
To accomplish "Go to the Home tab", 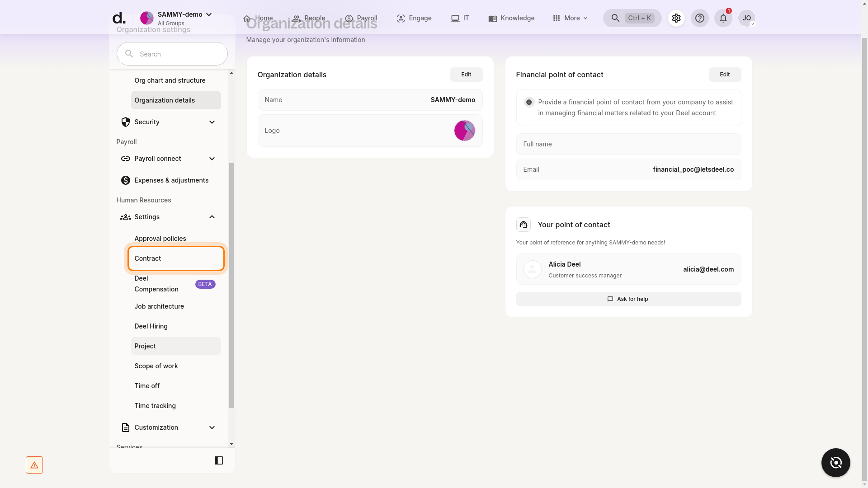I will pyautogui.click(x=258, y=18).
